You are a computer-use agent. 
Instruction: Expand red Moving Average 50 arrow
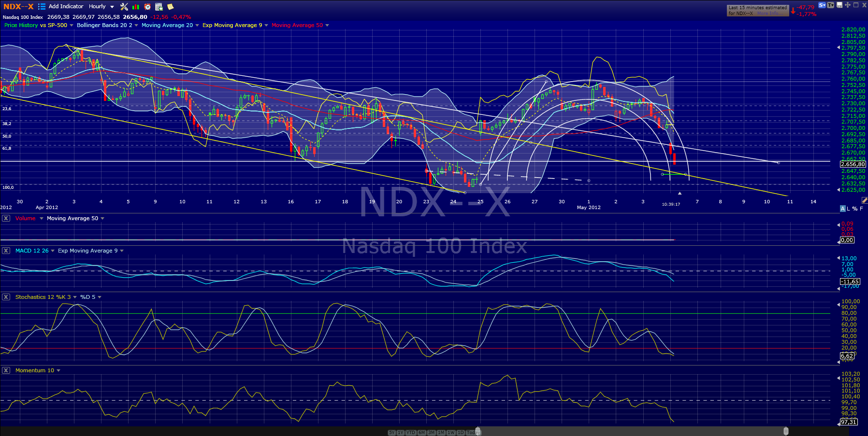click(x=327, y=25)
